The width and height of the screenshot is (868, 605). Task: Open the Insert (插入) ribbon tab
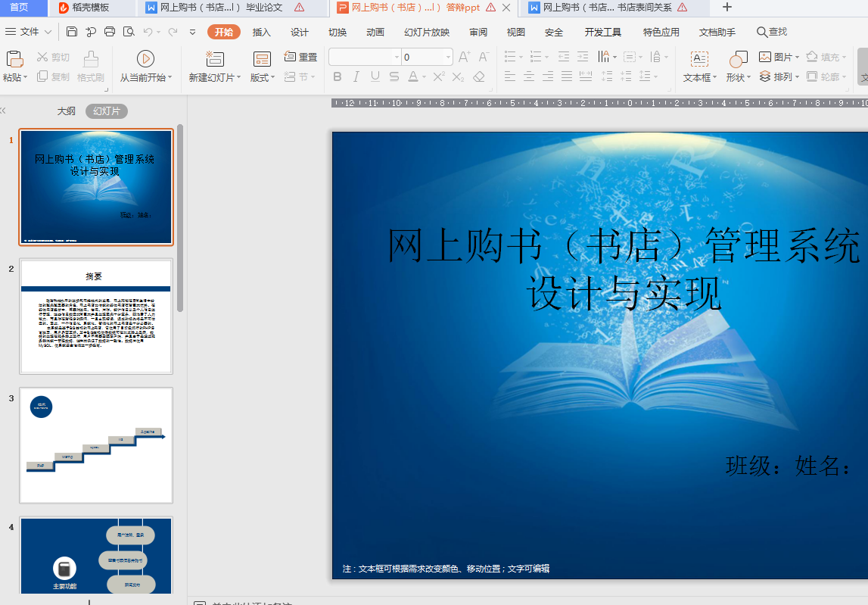(261, 32)
